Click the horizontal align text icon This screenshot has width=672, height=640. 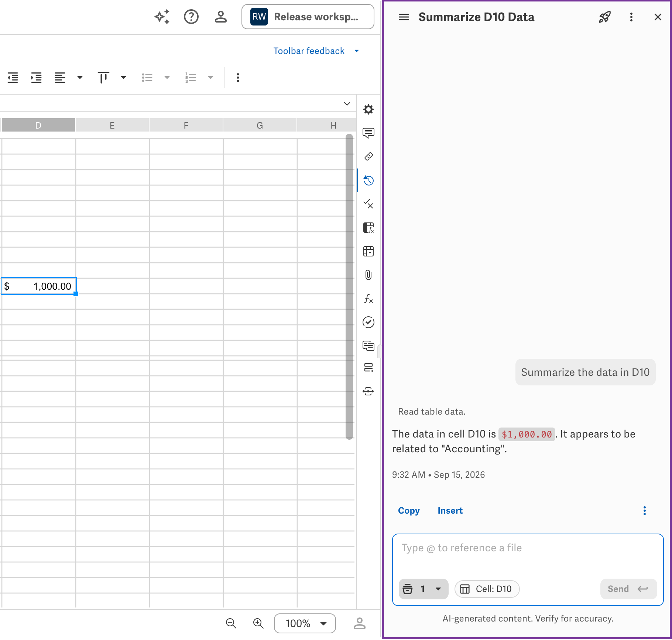[x=60, y=78]
